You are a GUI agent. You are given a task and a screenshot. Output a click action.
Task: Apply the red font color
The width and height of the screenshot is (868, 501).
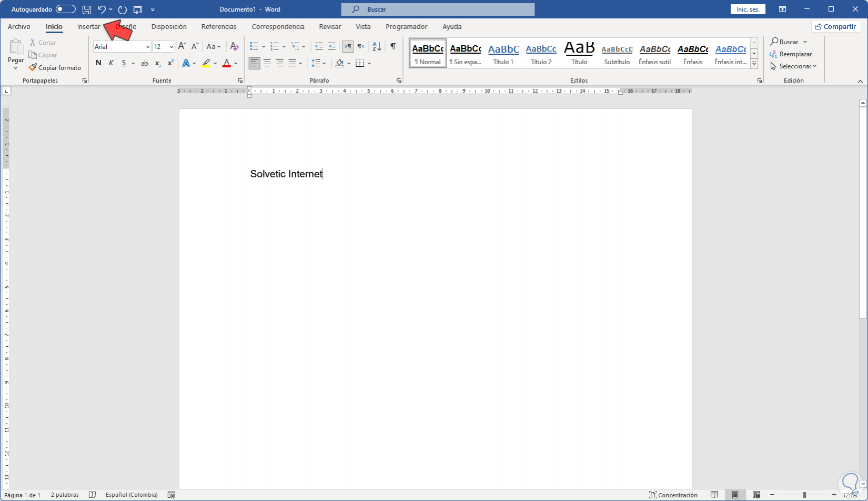pyautogui.click(x=227, y=63)
